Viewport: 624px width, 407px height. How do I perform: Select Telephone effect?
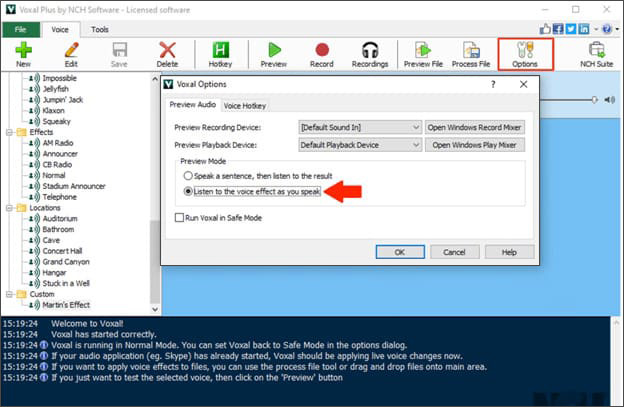coord(60,197)
